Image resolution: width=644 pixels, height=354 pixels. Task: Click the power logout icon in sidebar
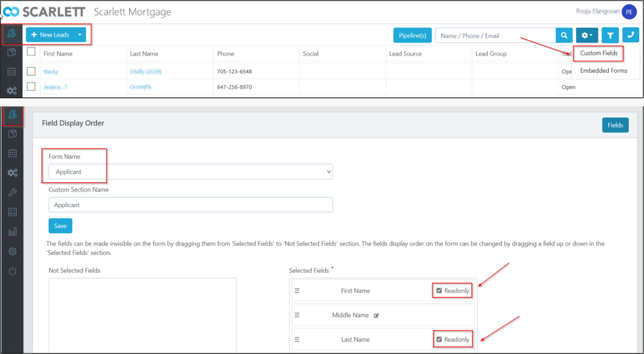(x=12, y=271)
